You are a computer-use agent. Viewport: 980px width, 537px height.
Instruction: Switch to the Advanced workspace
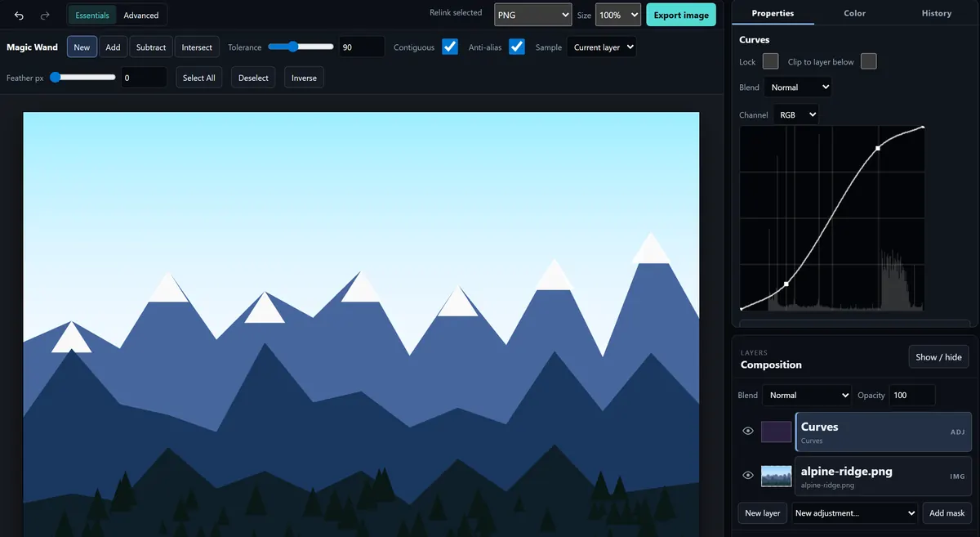pos(141,16)
